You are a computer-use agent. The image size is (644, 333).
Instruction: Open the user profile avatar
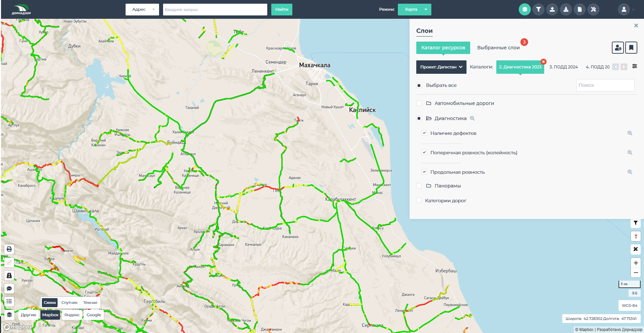tap(624, 9)
